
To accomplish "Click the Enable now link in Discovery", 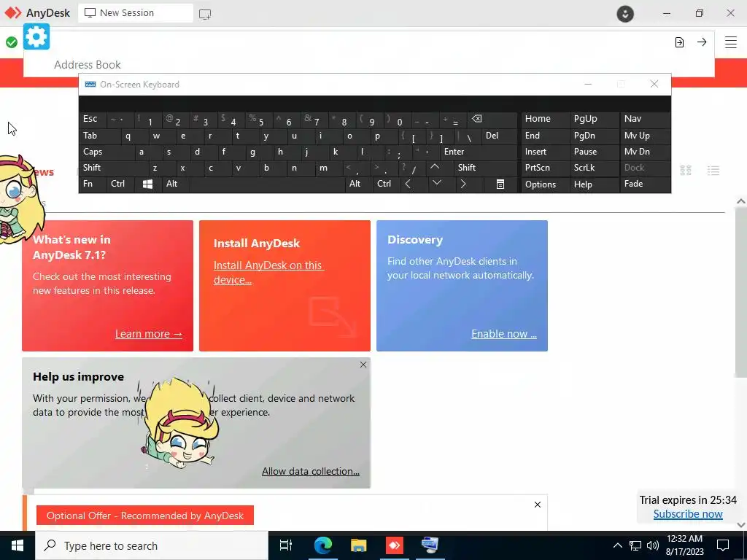I will (x=504, y=334).
